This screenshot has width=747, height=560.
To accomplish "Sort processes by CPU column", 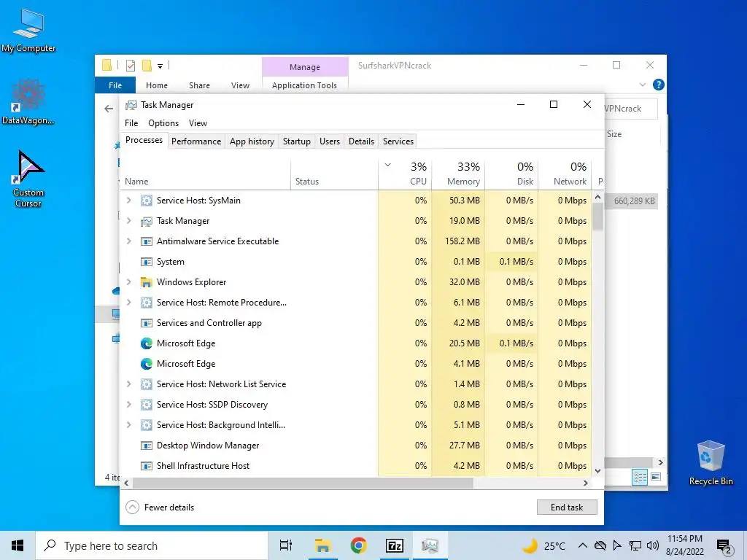I will 406,174.
